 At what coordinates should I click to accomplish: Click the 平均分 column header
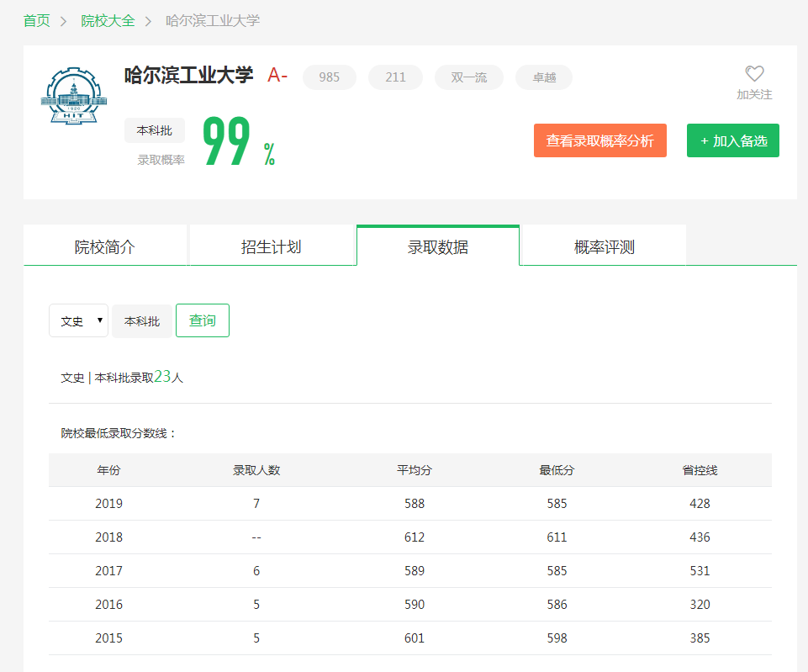415,470
